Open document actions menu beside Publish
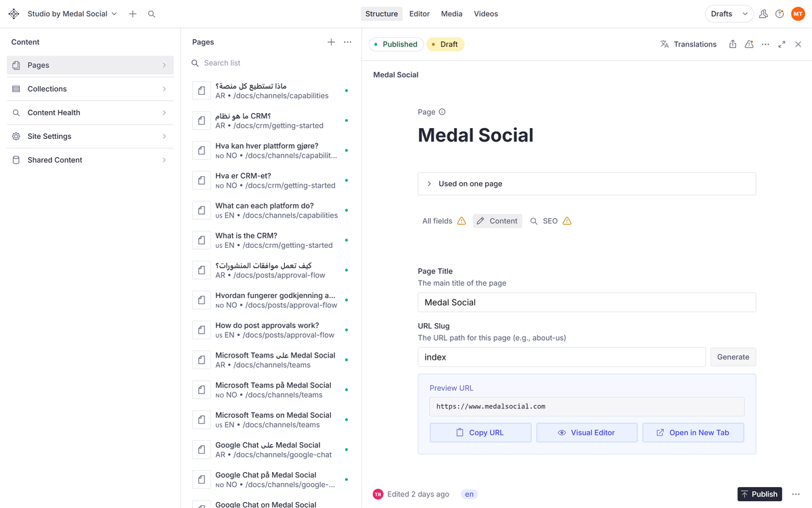Viewport: 812px width, 508px height. coord(796,494)
